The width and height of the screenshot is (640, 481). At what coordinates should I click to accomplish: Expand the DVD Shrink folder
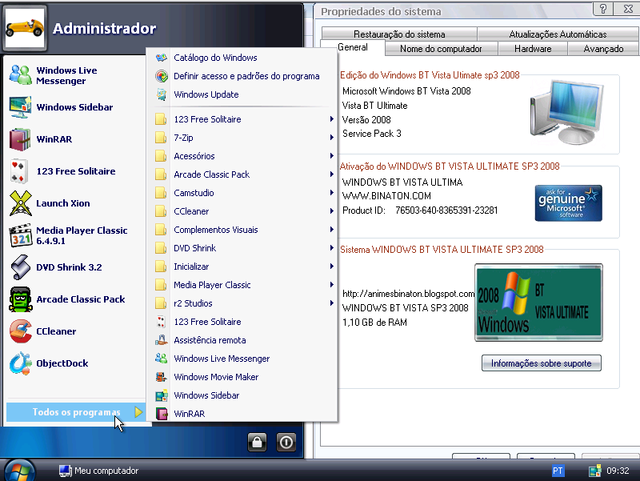242,248
